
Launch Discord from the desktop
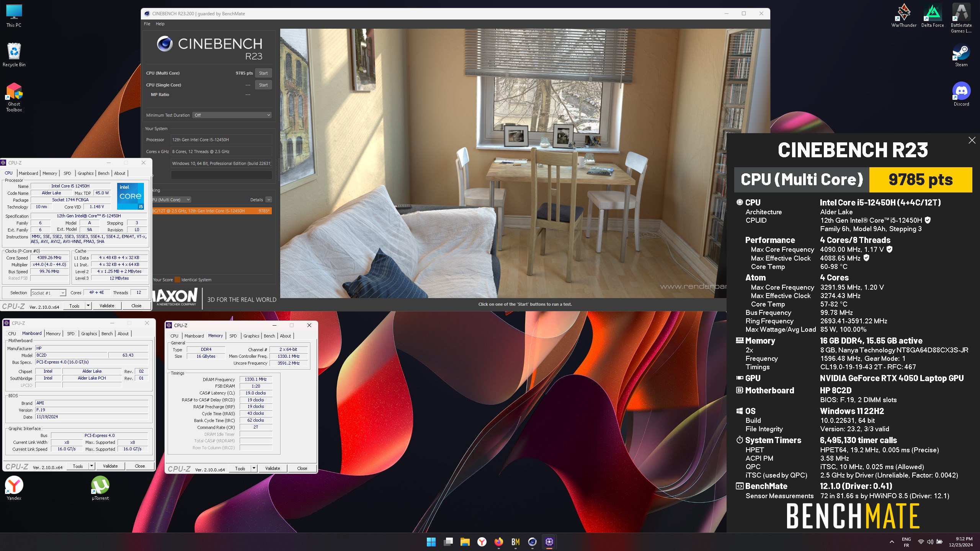961,95
